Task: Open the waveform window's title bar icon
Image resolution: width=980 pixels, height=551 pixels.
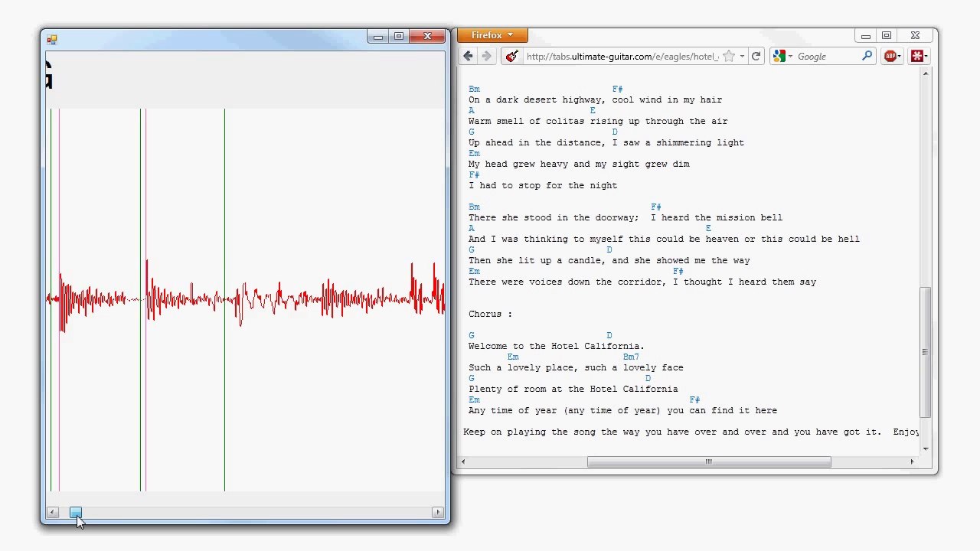Action: click(52, 38)
